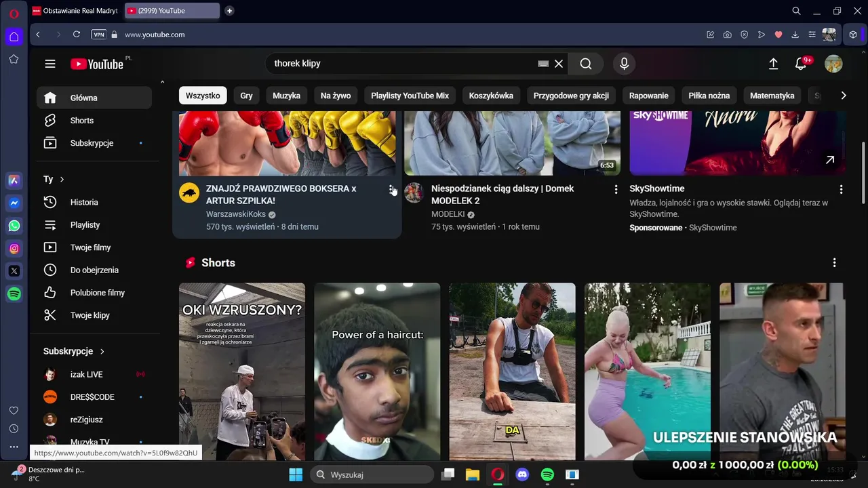Start voice search with microphone icon

[624, 64]
